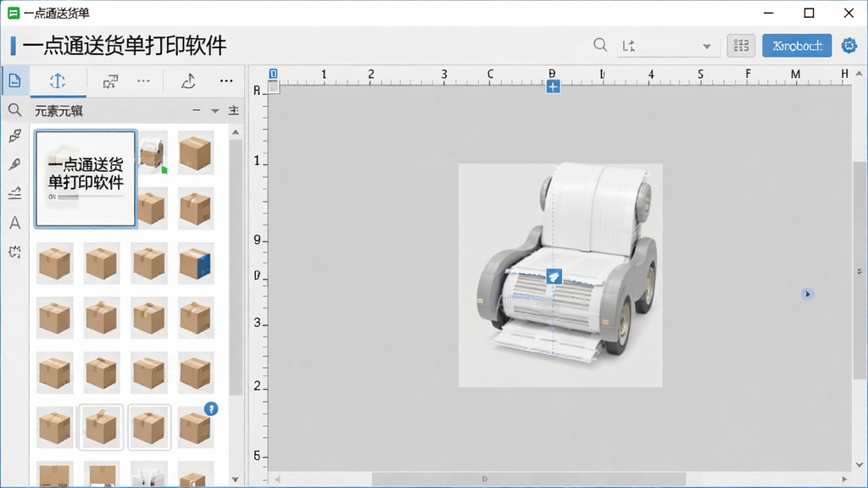The width and height of the screenshot is (868, 488).
Task: Minimize the 一点通送货单 window
Action: (x=768, y=13)
